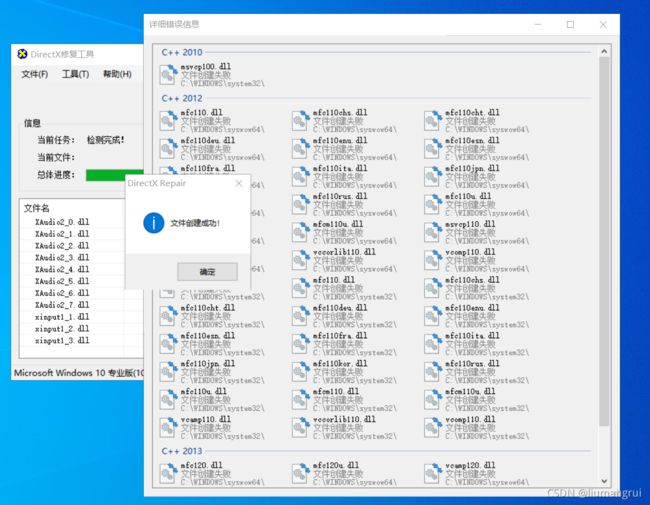650x505 pixels.
Task: Click the mfc110ita.dll icon with syswow64 path
Action: click(301, 176)
